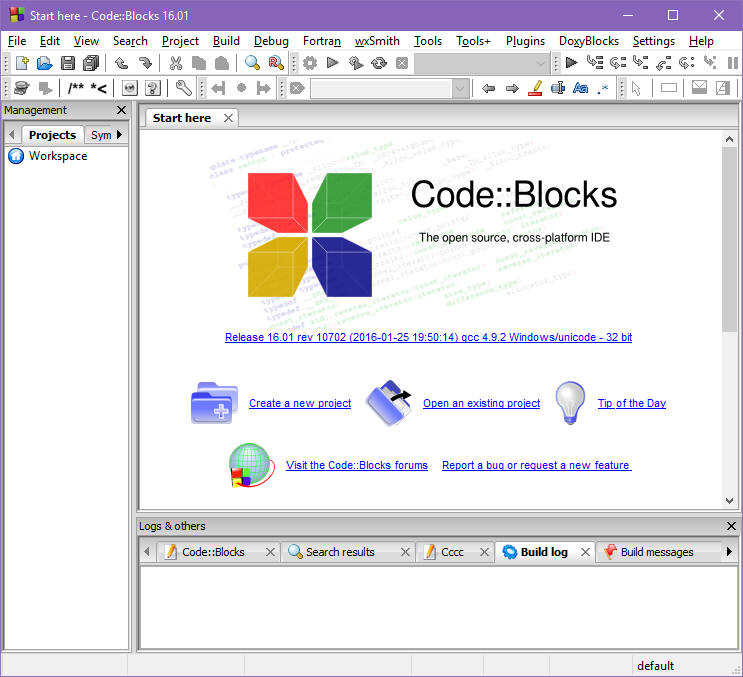
Task: Click 'Create a new project' link
Action: [300, 403]
